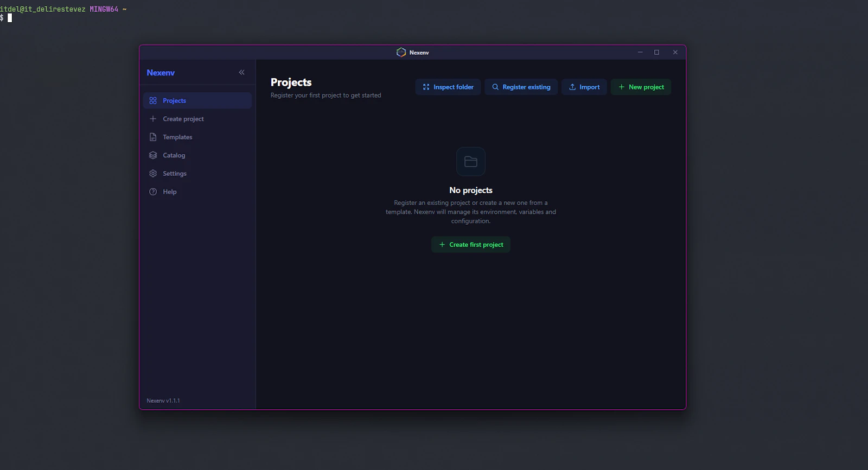Click the Import button
The image size is (868, 470).
(584, 87)
